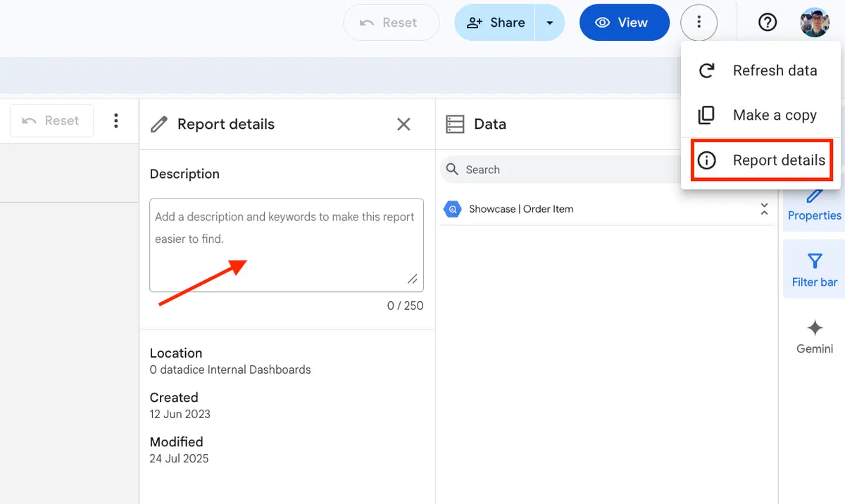The height and width of the screenshot is (504, 845).
Task: Click into the Description text box
Action: click(x=287, y=245)
